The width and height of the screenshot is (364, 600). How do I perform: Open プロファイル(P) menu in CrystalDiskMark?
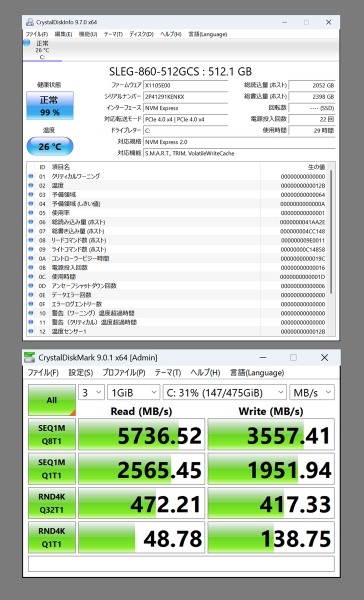click(124, 372)
